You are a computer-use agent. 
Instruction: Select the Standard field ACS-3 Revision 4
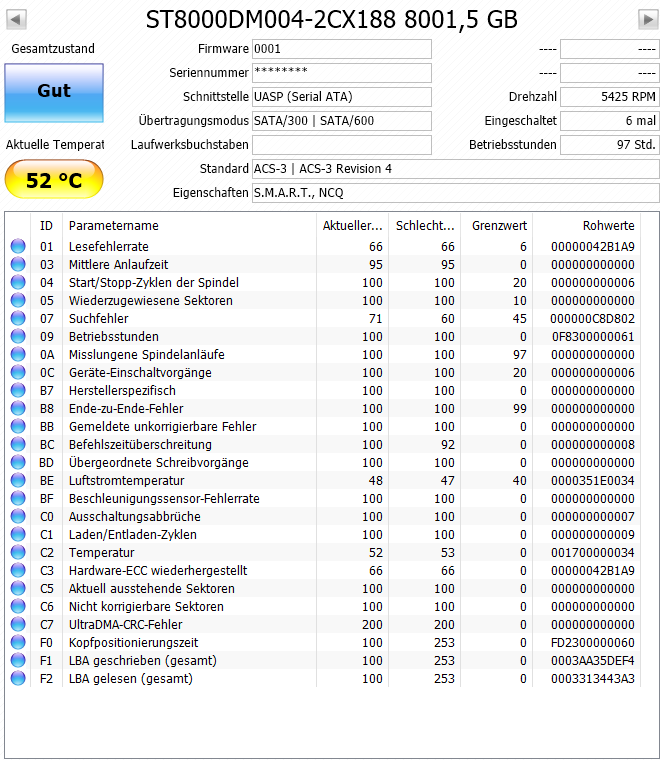[x=456, y=169]
